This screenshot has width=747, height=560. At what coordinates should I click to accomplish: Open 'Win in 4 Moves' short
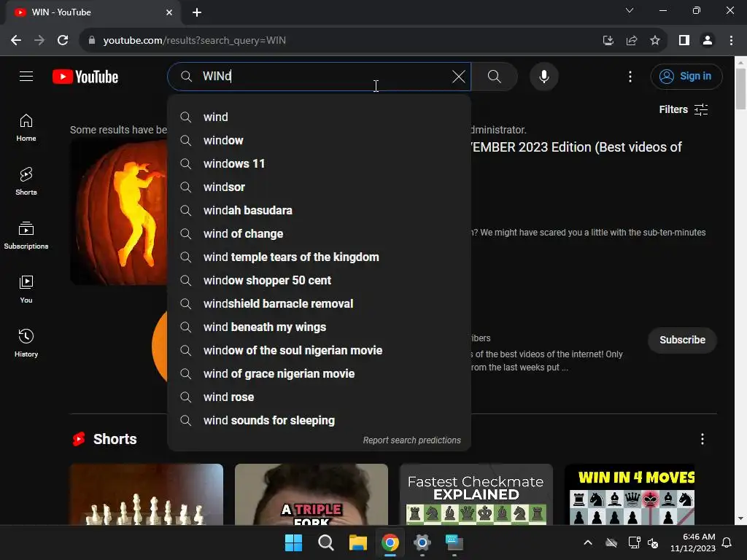click(630, 494)
